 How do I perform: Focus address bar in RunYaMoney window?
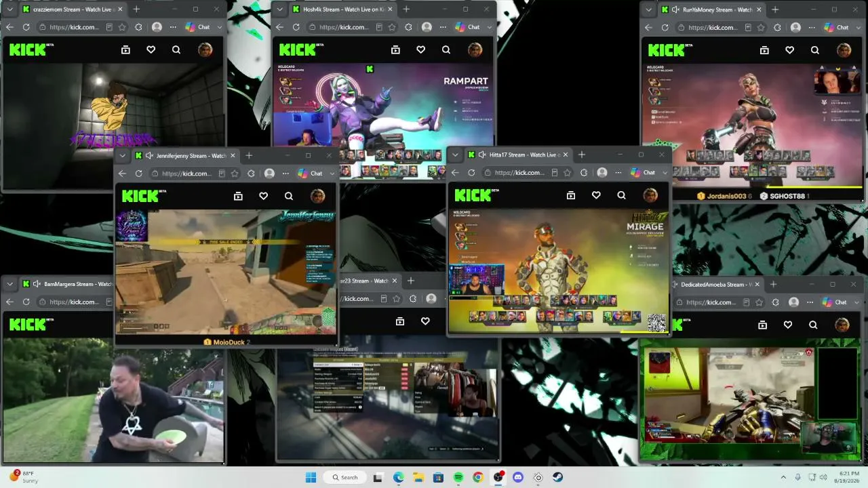(712, 27)
